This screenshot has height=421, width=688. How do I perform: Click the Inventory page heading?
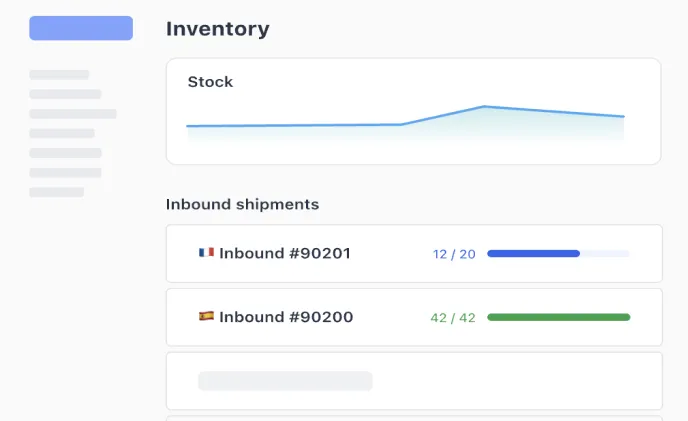(218, 29)
